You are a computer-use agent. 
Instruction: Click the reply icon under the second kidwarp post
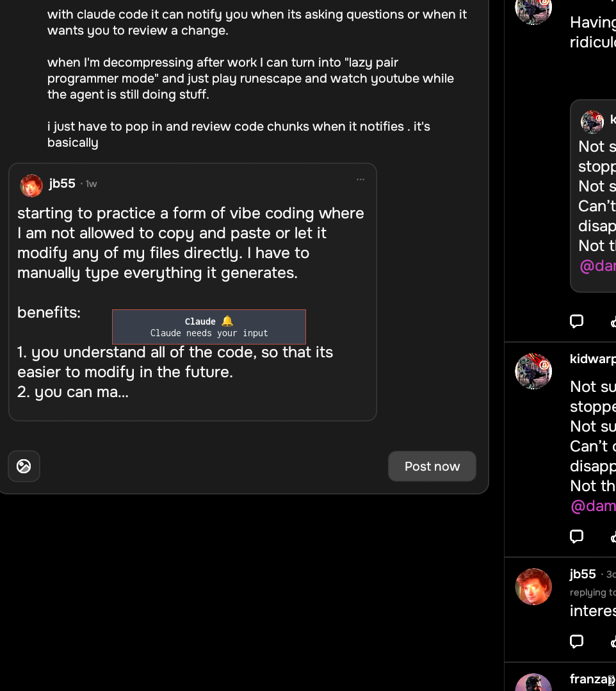(x=576, y=535)
